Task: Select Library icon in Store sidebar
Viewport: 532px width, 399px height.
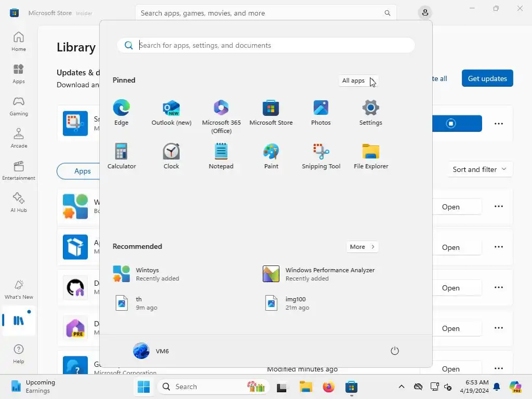Action: point(19,320)
